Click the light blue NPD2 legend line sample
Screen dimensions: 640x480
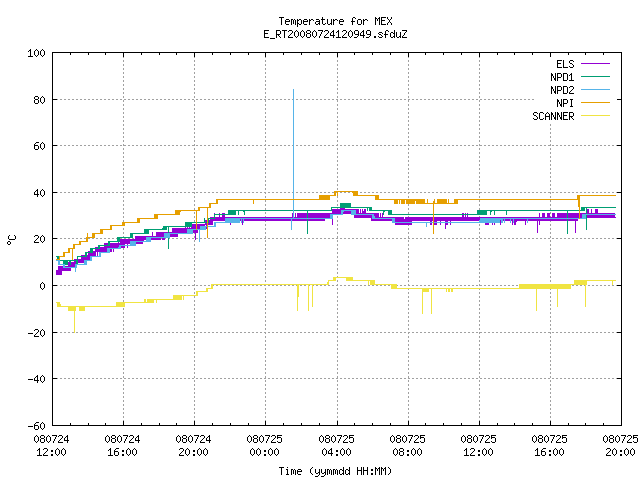tap(595, 90)
